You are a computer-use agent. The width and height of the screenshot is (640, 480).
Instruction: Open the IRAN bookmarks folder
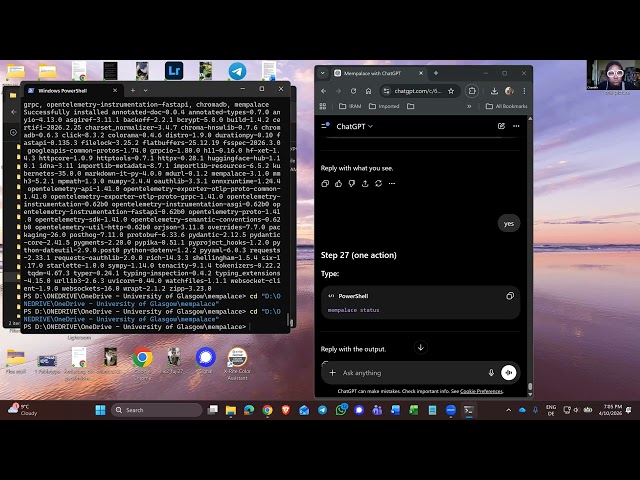(350, 106)
